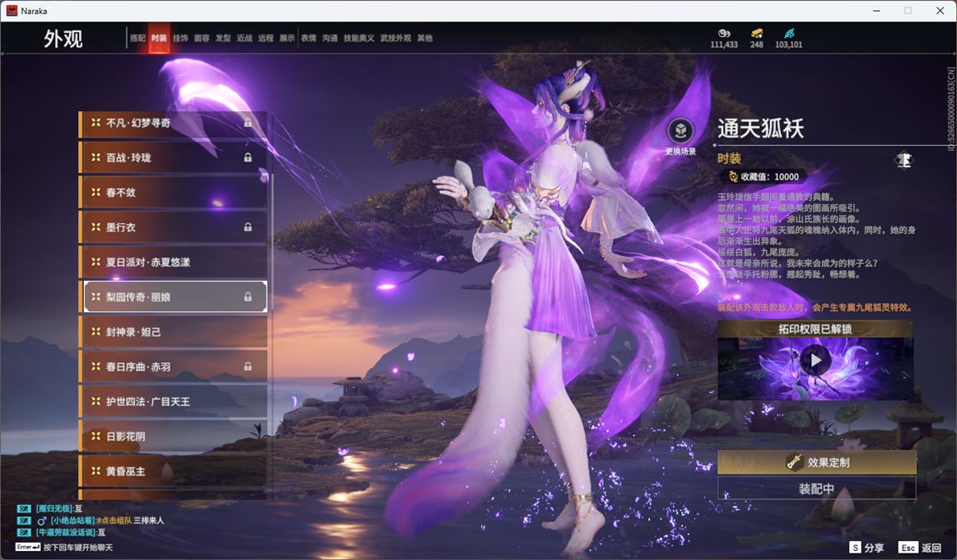This screenshot has width=957, height=560.
Task: Switch to the 展示 tab
Action: [287, 38]
